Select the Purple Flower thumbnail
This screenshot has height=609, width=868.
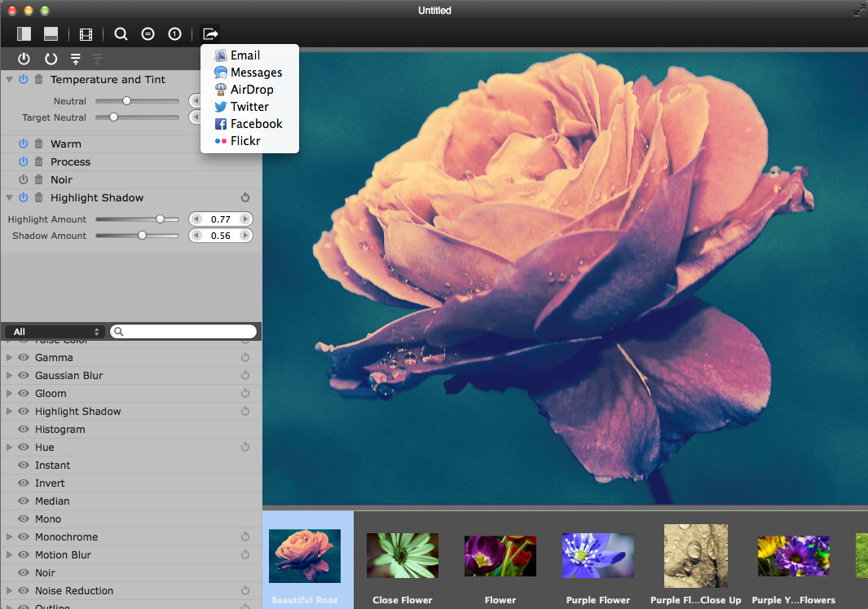(x=597, y=555)
